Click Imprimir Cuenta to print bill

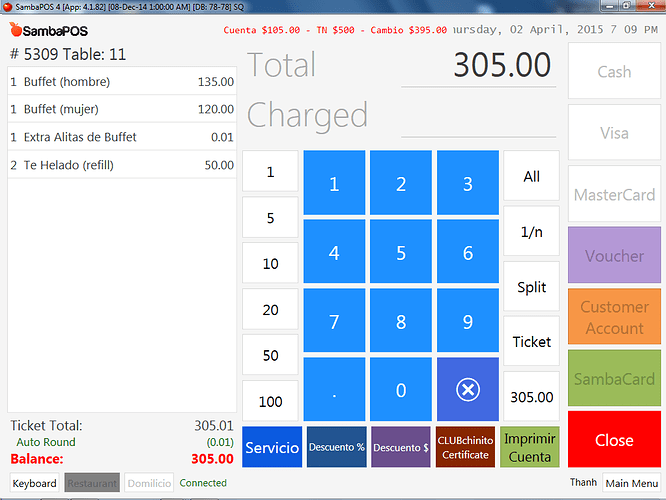click(531, 447)
